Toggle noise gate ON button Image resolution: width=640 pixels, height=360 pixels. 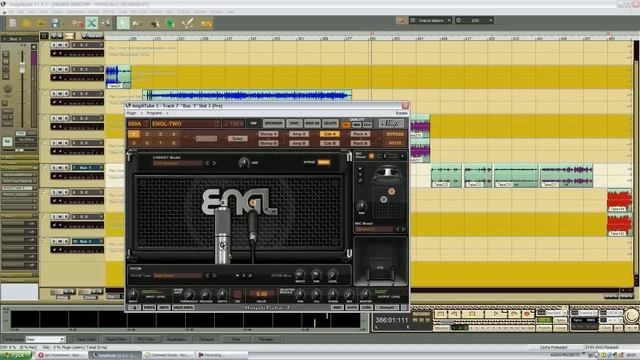pos(237,294)
